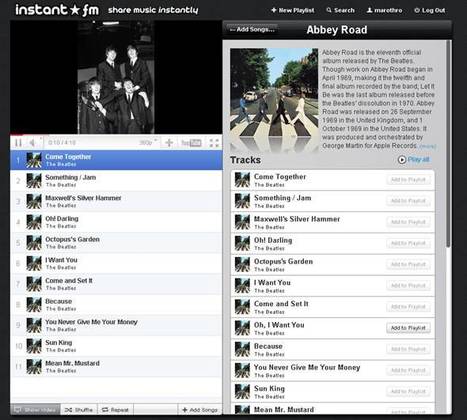The height and width of the screenshot is (420, 467).
Task: Open the user profile in the top menu
Action: click(384, 10)
